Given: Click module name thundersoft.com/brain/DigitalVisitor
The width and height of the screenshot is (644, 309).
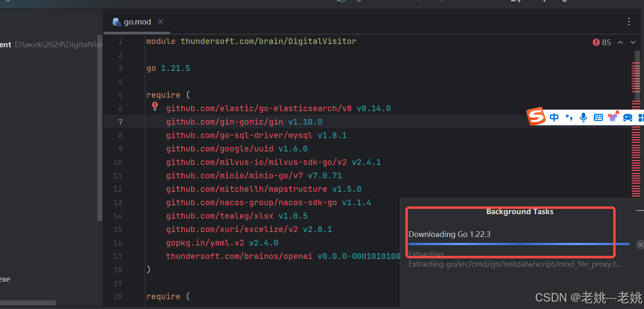Looking at the screenshot, I should [269, 41].
